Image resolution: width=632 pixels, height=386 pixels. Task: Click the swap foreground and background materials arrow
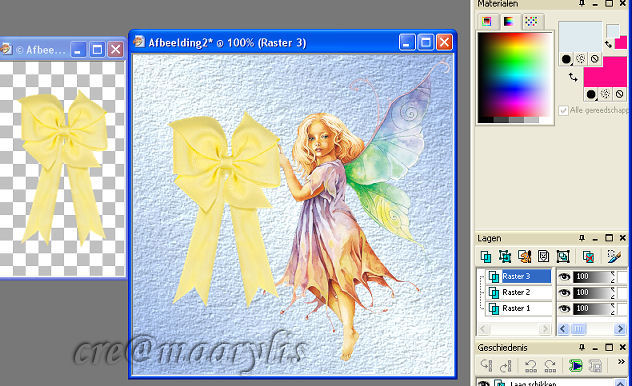573,77
